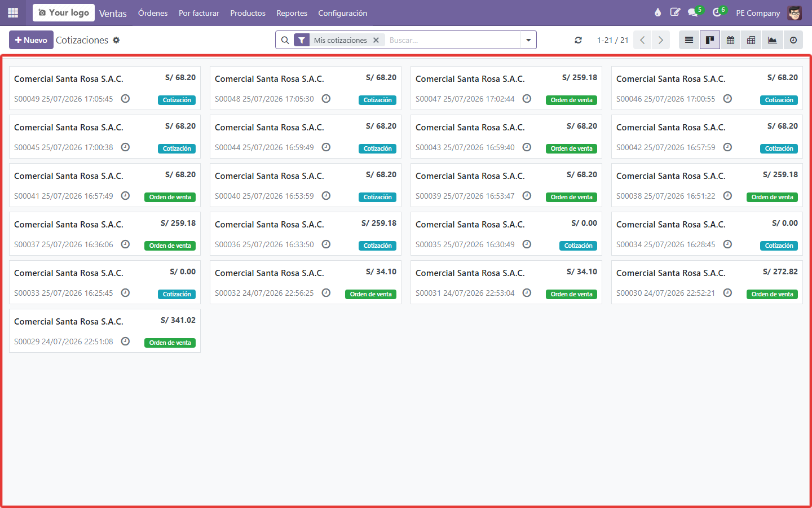
Task: Open card S00041 dated 25/07/2026 16:57:49
Action: 105,185
